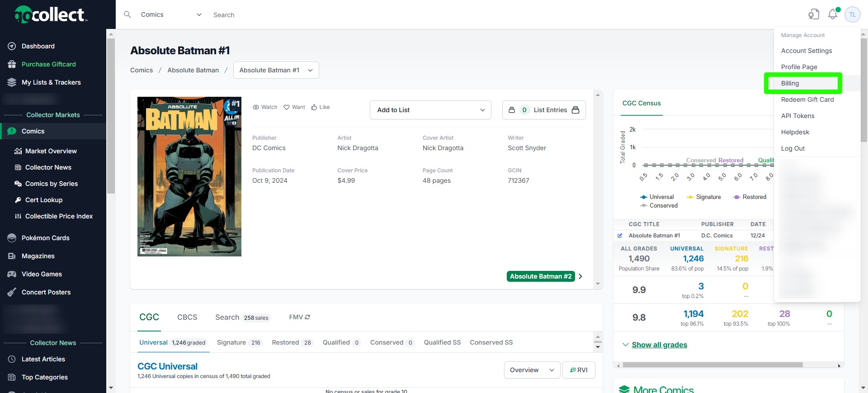Open the Dashboard sidebar item
This screenshot has height=393, width=868.
click(x=38, y=46)
